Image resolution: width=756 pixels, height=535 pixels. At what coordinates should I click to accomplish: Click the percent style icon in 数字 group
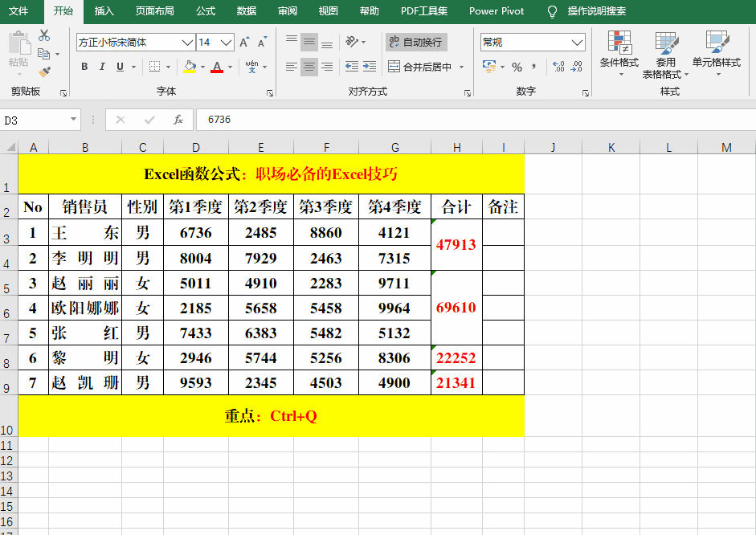tap(519, 68)
